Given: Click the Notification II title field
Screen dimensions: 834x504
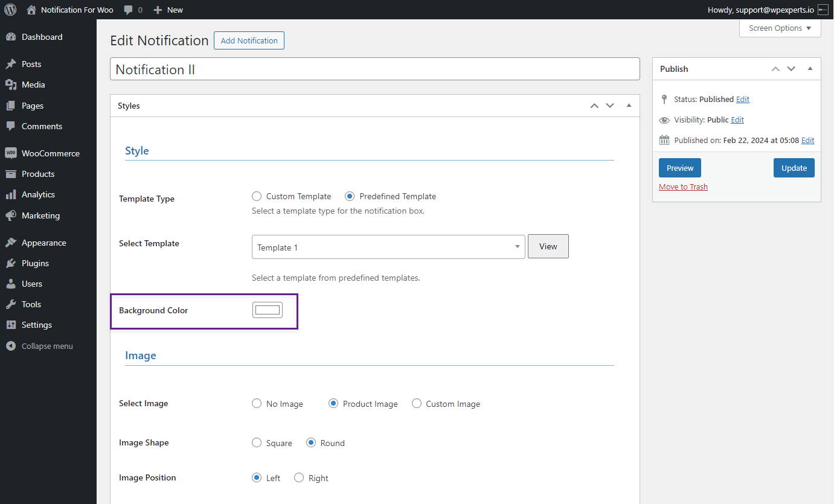Looking at the screenshot, I should (374, 69).
